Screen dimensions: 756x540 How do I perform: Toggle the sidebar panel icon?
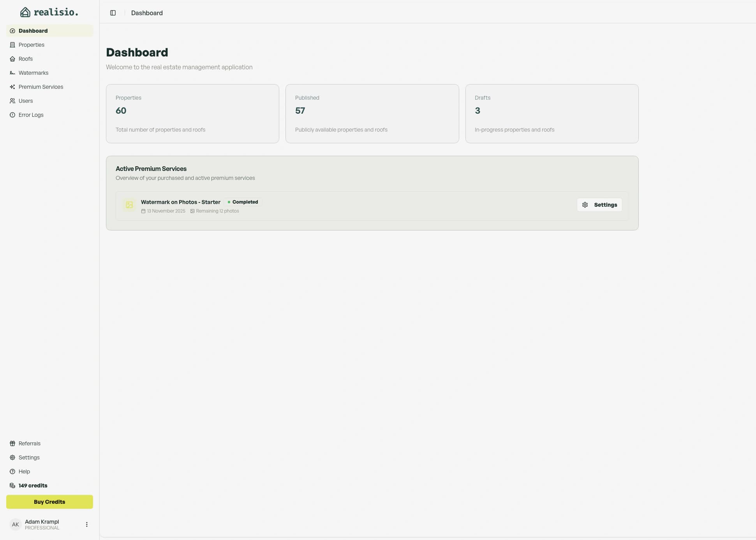(x=113, y=13)
